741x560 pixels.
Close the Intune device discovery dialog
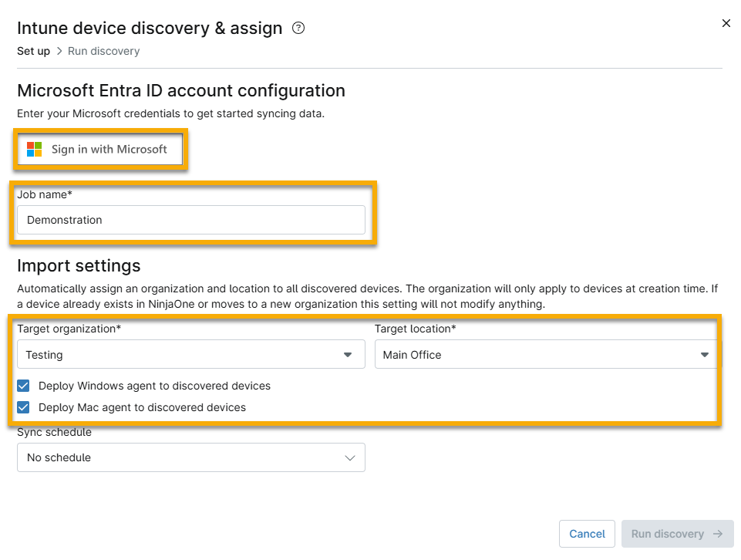coord(726,23)
